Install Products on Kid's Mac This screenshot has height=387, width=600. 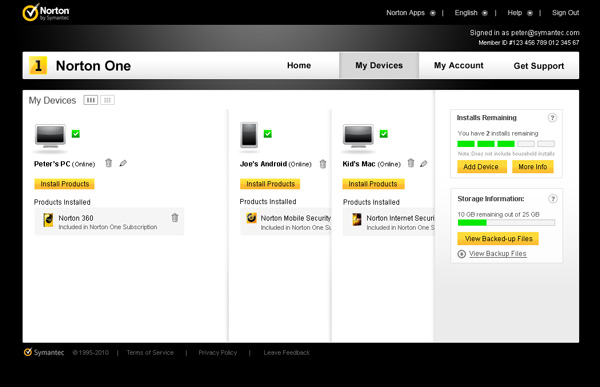(373, 184)
